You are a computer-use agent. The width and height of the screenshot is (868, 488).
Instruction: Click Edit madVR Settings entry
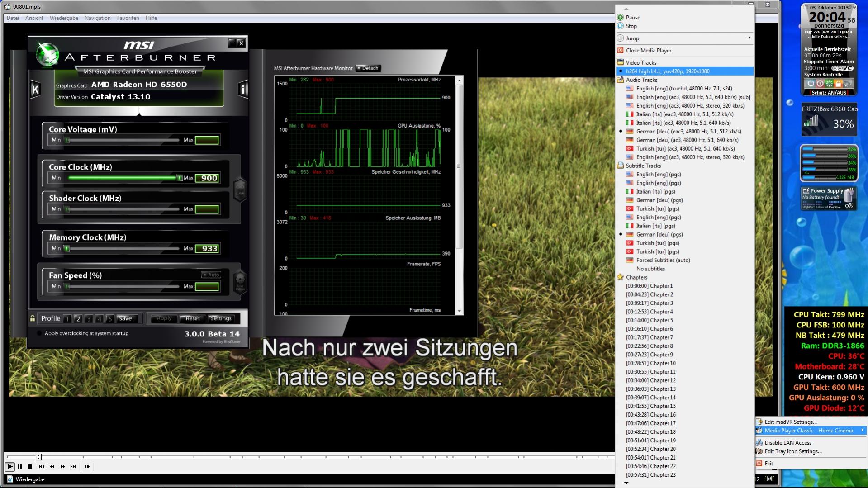click(811, 422)
